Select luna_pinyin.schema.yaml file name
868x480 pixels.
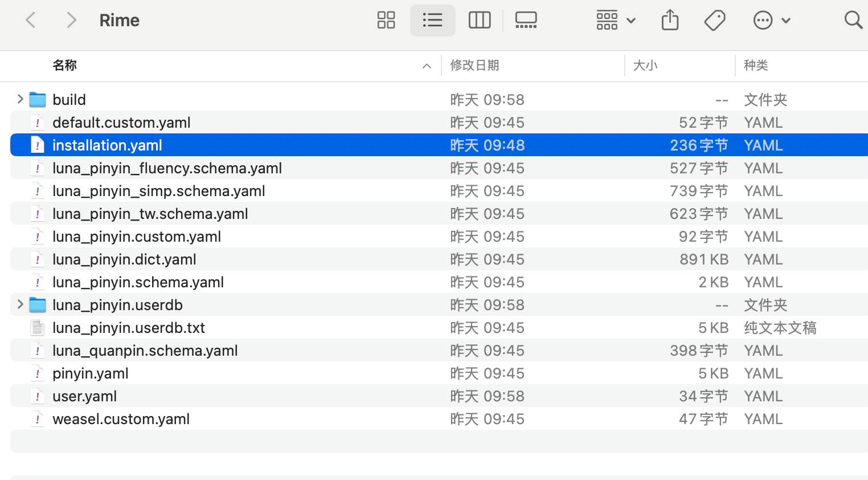(x=138, y=282)
